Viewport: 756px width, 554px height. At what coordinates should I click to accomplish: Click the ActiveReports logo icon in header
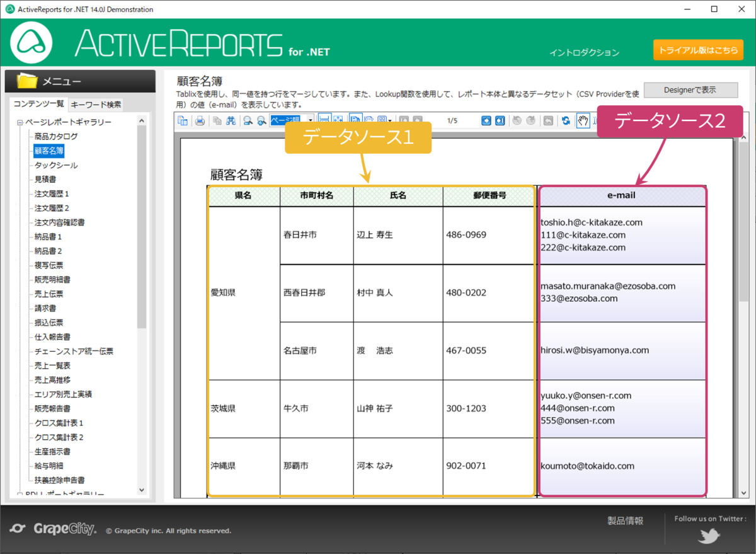(x=31, y=42)
